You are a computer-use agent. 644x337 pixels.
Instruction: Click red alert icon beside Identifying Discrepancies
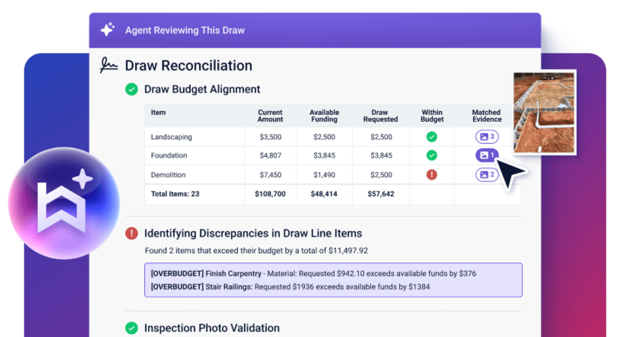131,233
